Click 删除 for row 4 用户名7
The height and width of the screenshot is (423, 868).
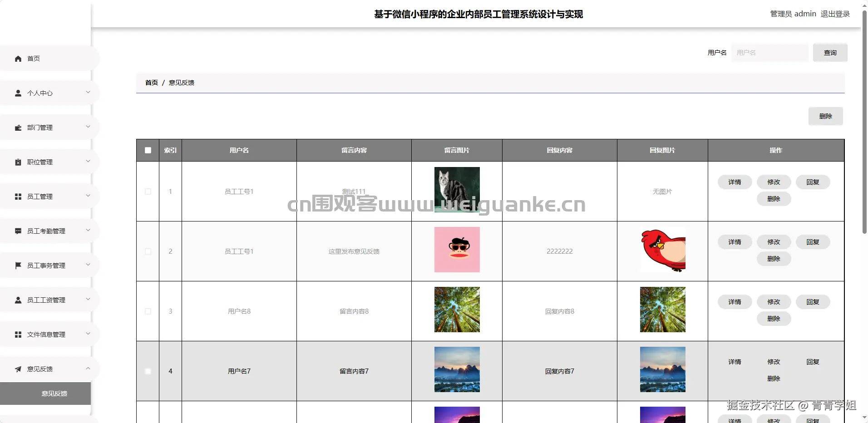(774, 379)
